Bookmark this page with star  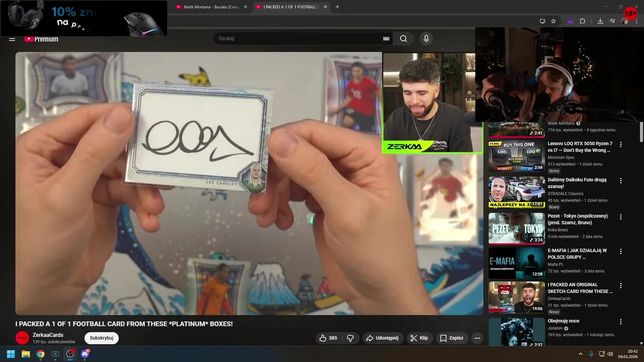553,21
